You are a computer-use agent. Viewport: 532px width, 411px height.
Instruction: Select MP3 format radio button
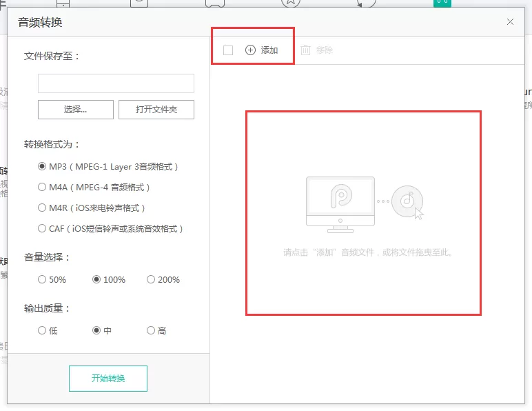pos(42,166)
